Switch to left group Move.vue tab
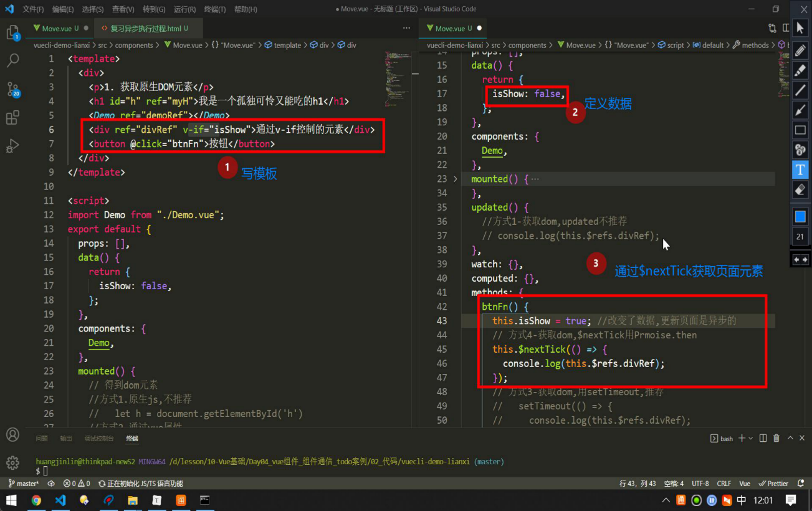 [59, 29]
